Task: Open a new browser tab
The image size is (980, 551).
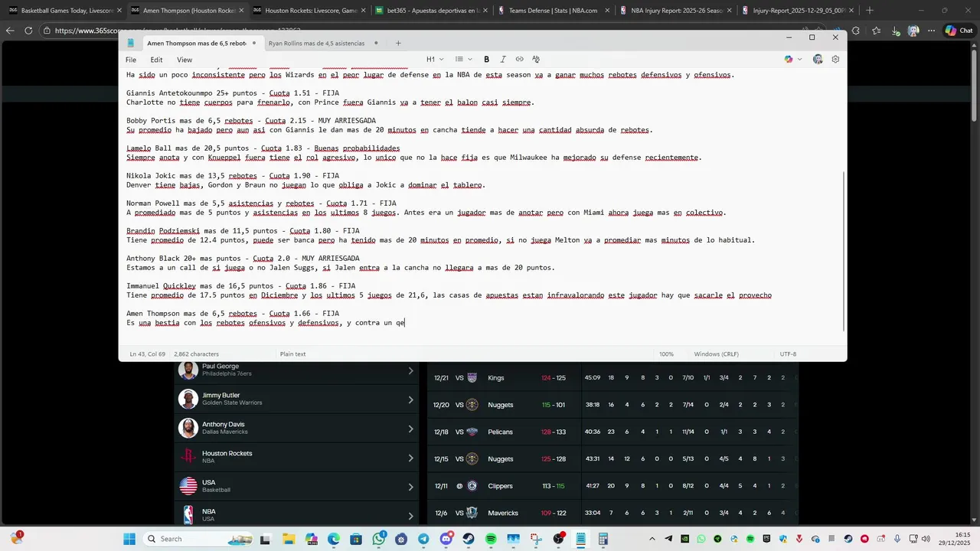Action: [x=869, y=11]
